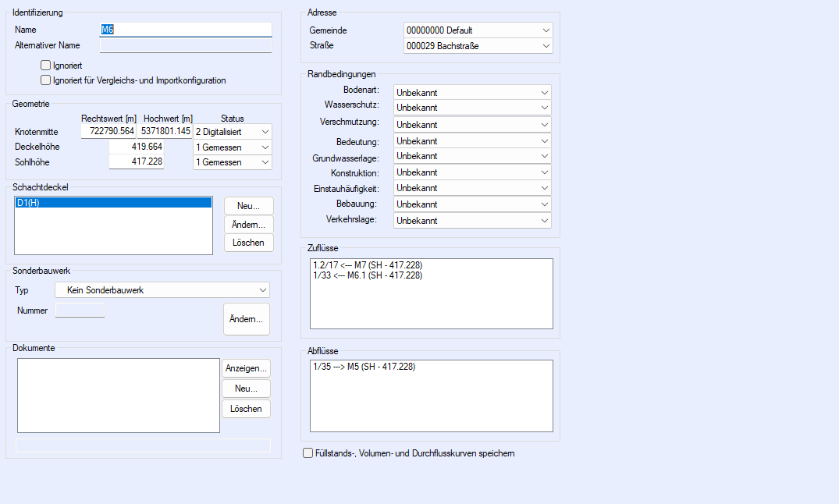Open the Gemeinde dropdown

[x=478, y=30]
